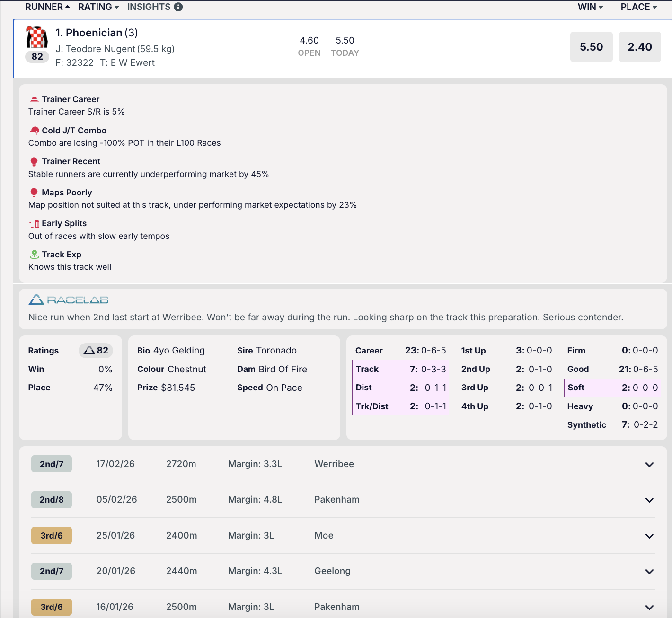
Task: Click the Early Splits icon
Action: (34, 223)
